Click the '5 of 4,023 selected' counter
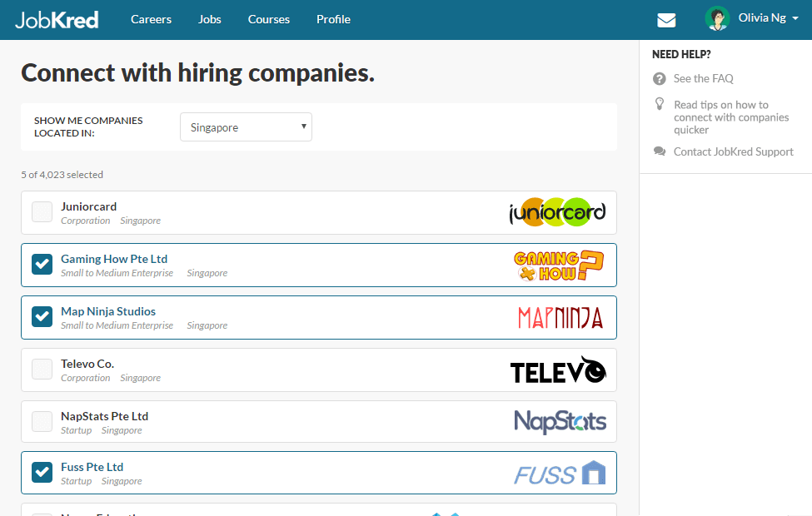The width and height of the screenshot is (812, 516). [62, 175]
